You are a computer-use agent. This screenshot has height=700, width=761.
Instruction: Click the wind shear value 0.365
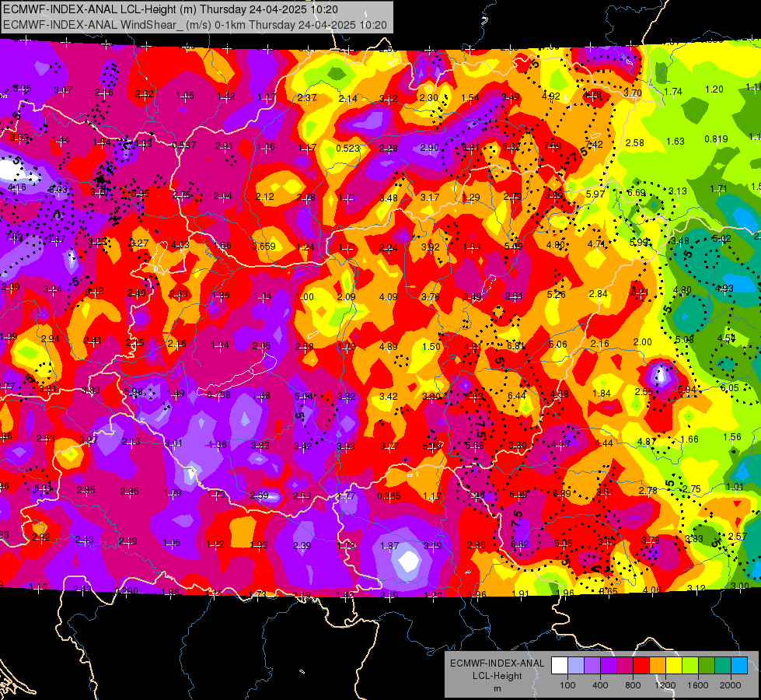[389, 496]
